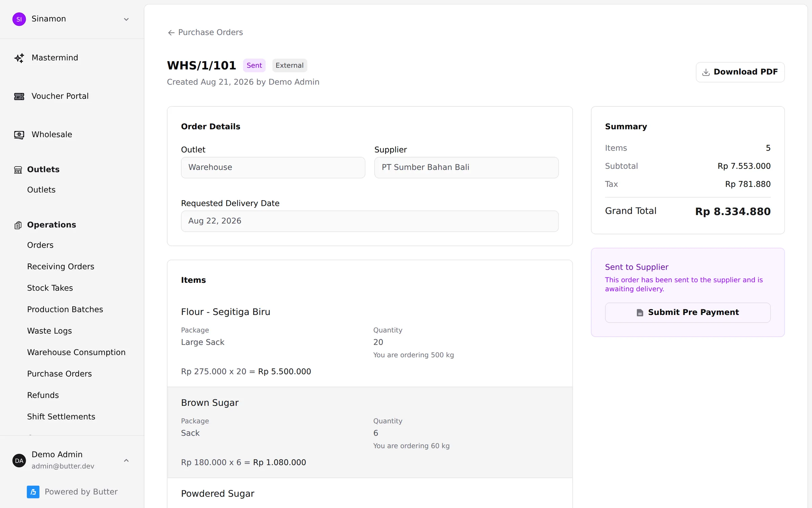Select the Brown Sugar item row
This screenshot has height=508, width=812.
[369, 432]
